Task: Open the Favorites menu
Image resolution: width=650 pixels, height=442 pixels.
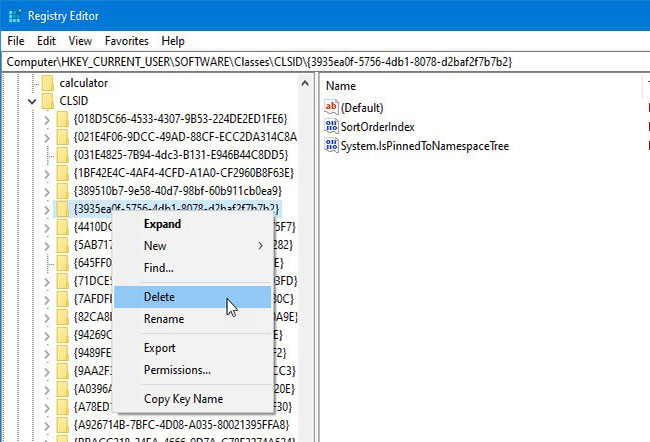Action: click(126, 41)
